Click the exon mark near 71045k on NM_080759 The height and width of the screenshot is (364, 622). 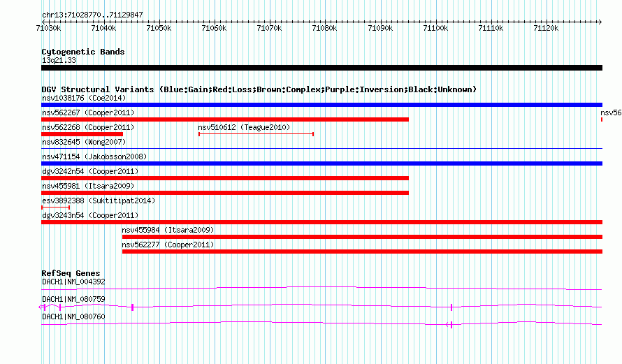133,307
